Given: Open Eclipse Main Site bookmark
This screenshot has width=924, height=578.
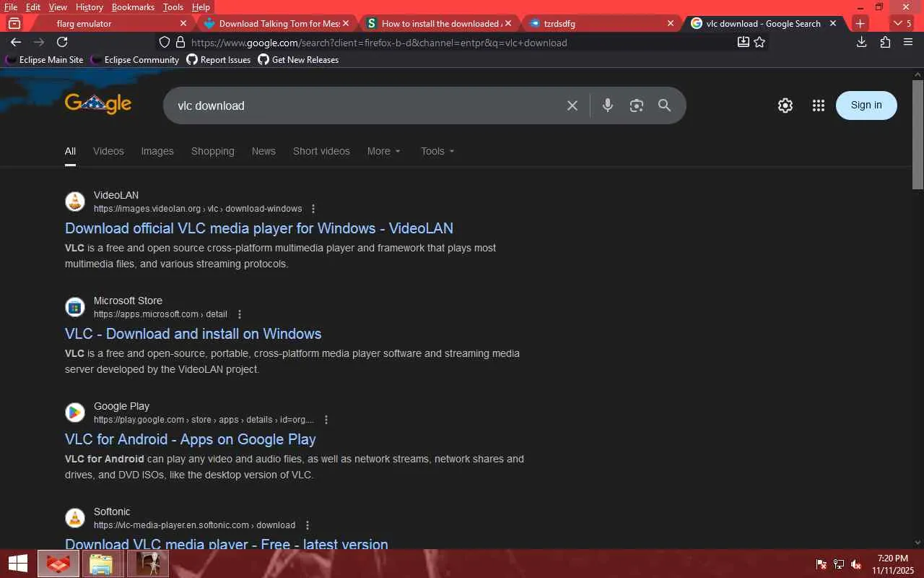Looking at the screenshot, I should click(45, 60).
